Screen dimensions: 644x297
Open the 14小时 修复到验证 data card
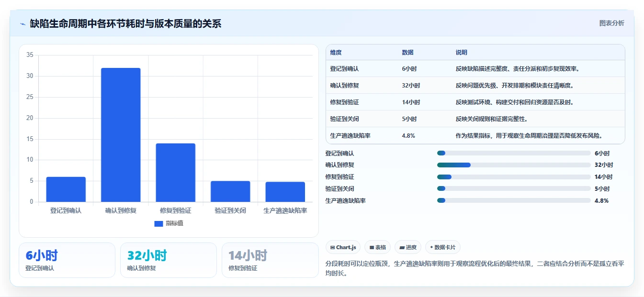click(x=270, y=260)
